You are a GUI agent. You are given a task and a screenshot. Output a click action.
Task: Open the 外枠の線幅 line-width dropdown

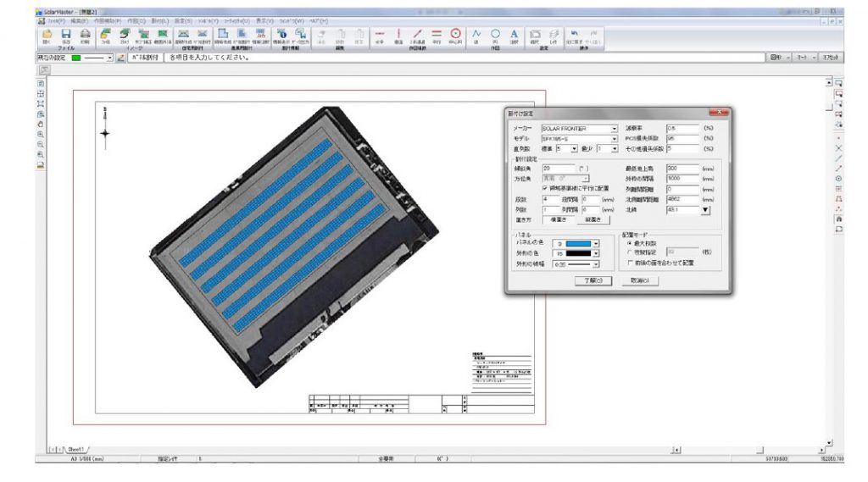point(596,264)
